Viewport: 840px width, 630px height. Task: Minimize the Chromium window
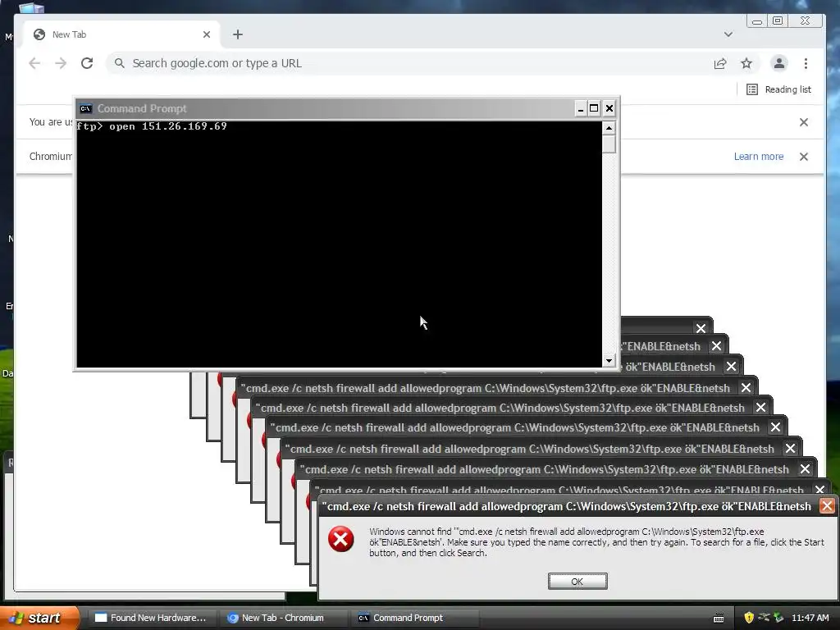pos(757,21)
